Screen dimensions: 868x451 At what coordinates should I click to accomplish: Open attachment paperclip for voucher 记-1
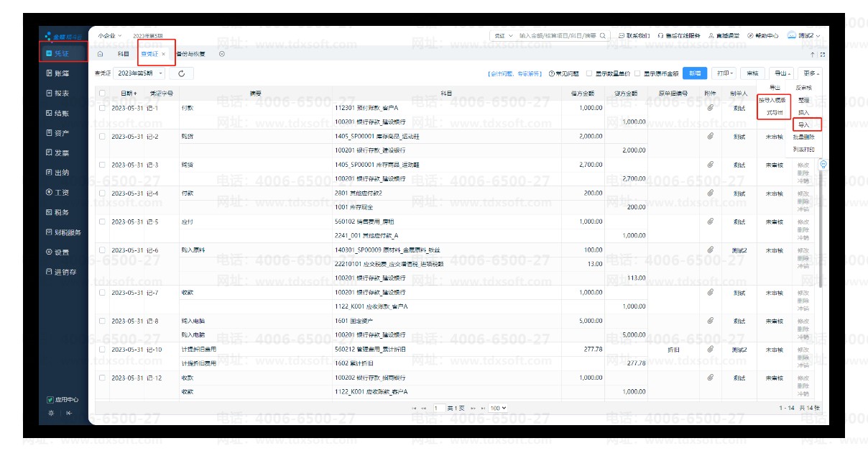(710, 108)
